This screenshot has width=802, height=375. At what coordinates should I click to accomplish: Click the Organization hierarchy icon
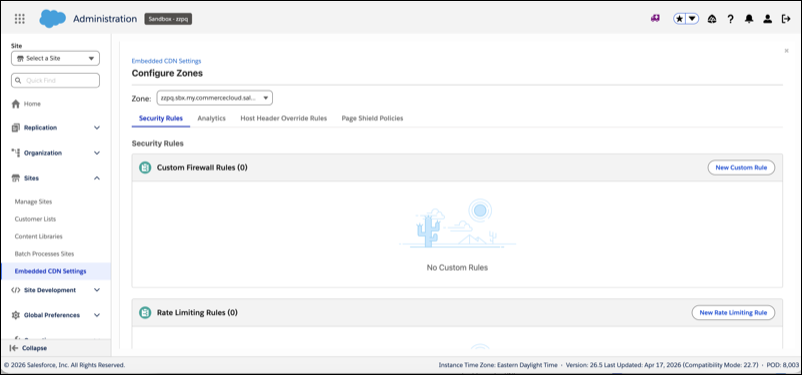pos(15,153)
